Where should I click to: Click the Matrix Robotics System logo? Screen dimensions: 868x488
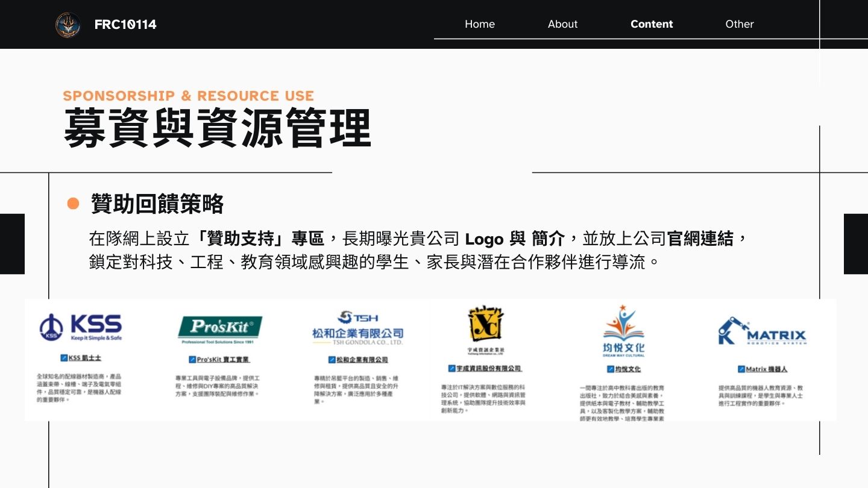click(x=762, y=332)
